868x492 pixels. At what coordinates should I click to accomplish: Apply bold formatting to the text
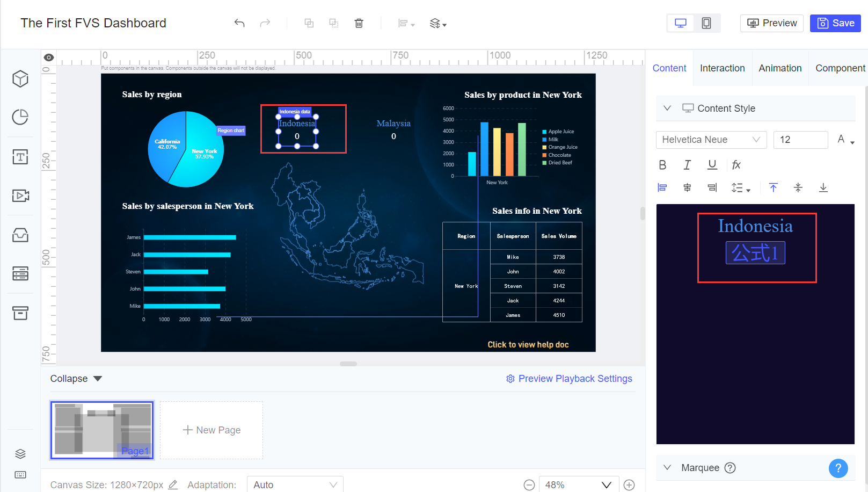[x=662, y=164]
